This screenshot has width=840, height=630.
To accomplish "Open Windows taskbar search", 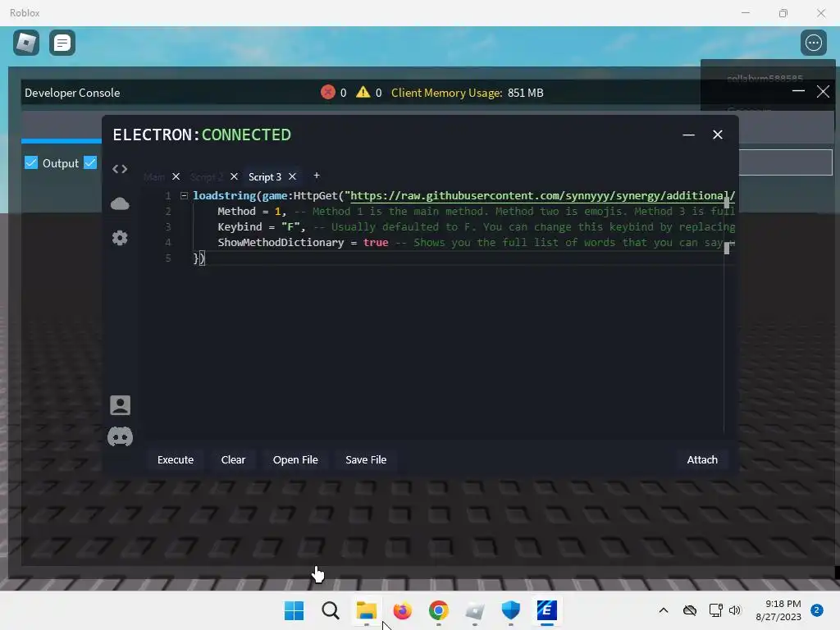I will pos(331,610).
